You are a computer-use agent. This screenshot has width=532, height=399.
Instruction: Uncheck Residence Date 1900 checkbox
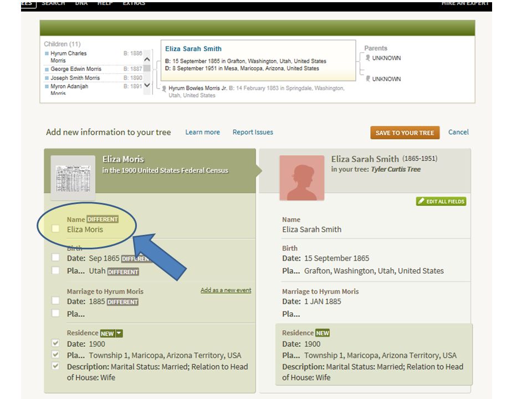(x=55, y=343)
